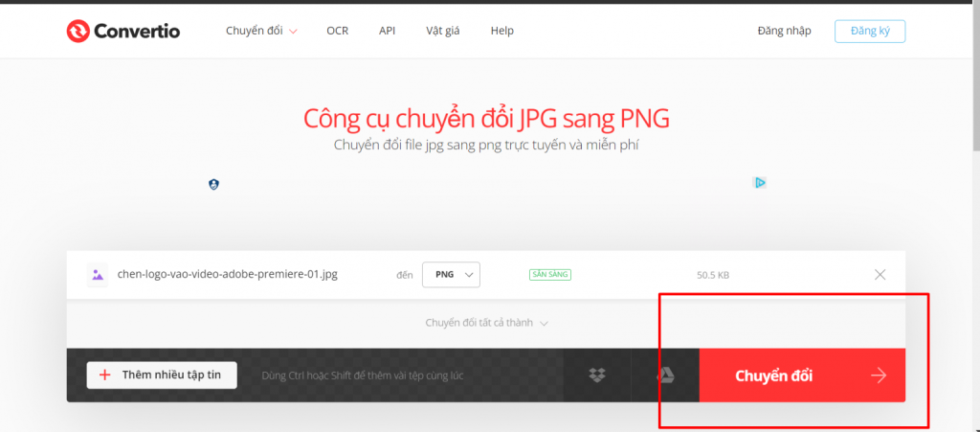Click the image file type icon

(x=97, y=275)
